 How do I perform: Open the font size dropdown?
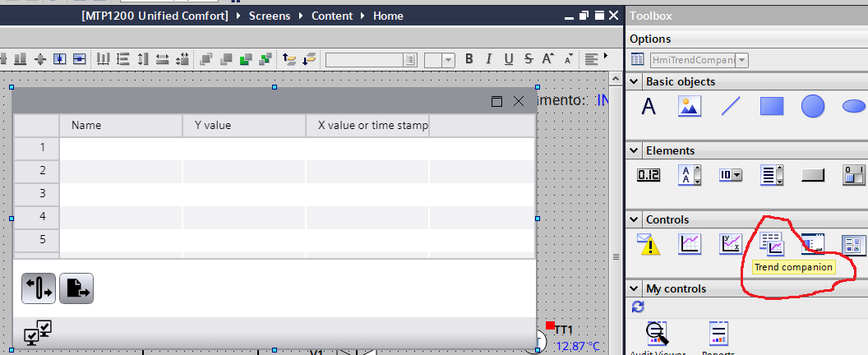[449, 60]
